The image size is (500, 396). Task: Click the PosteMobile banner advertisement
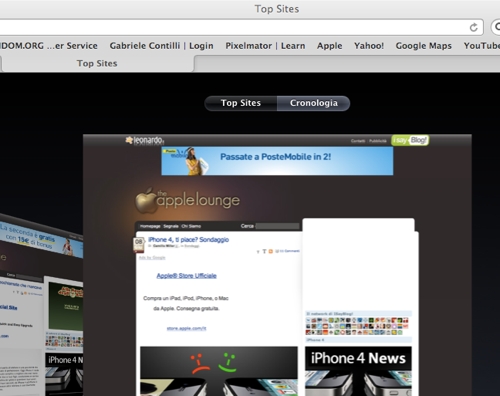pos(277,161)
